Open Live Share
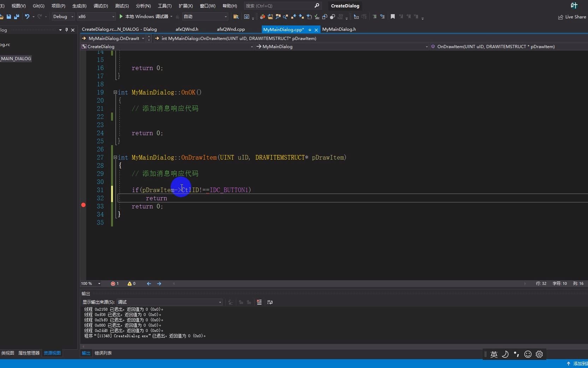Image resolution: width=588 pixels, height=368 pixels. (572, 17)
